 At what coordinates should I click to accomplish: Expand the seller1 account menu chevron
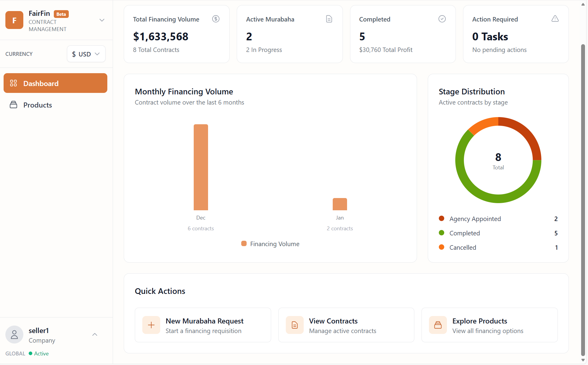(x=95, y=335)
